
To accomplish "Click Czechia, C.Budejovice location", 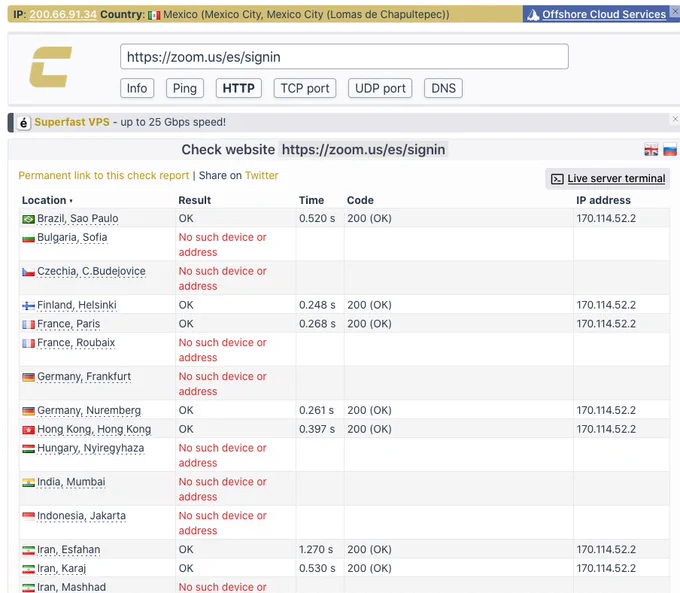I will point(92,272).
